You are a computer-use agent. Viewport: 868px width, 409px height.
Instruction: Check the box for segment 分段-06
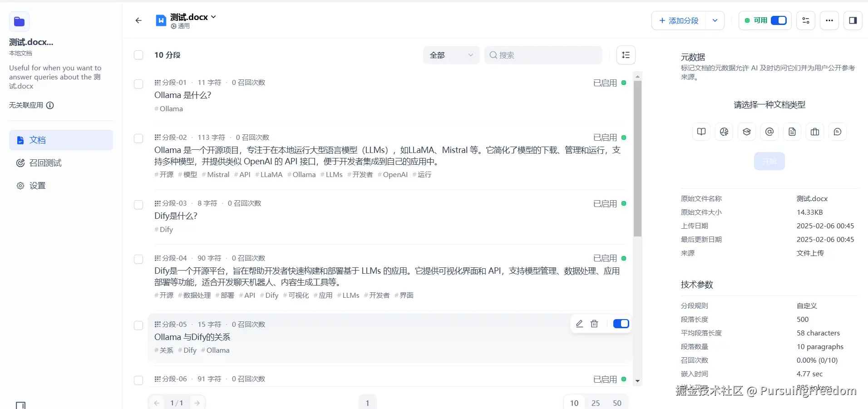(x=138, y=380)
